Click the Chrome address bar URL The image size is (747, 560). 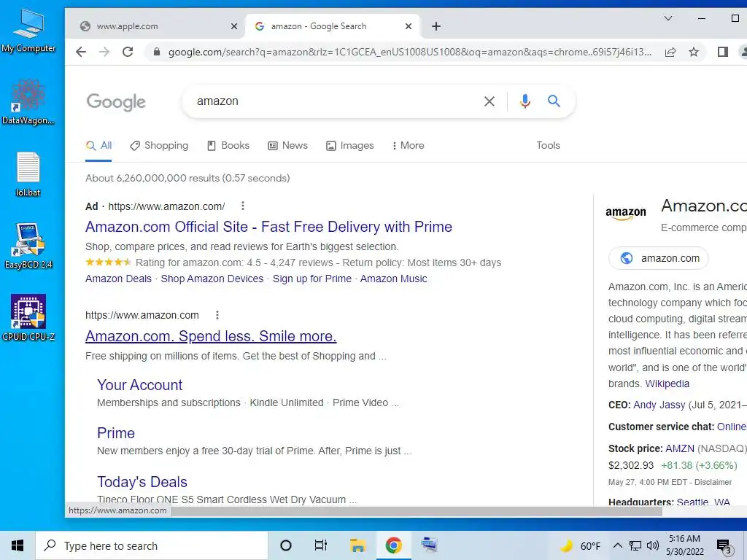410,52
